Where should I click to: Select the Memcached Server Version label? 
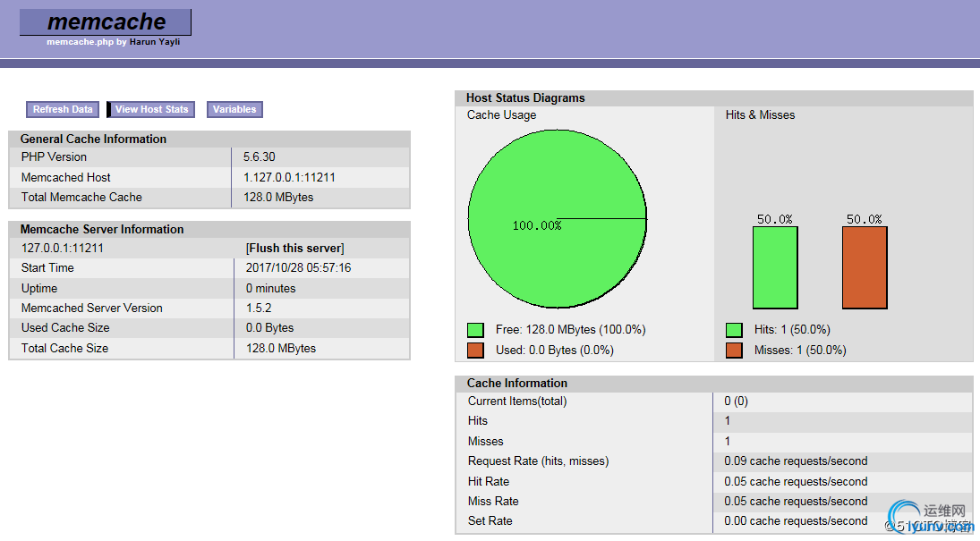(92, 308)
